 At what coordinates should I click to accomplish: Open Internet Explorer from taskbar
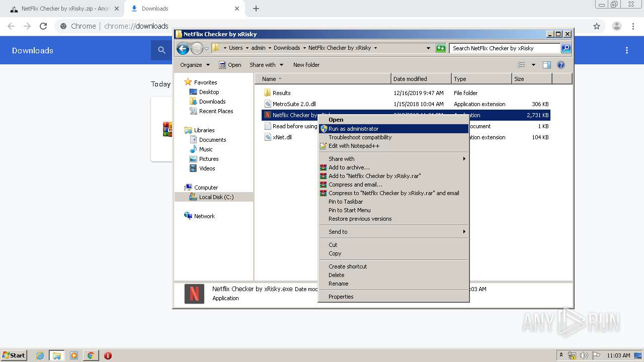click(x=40, y=355)
